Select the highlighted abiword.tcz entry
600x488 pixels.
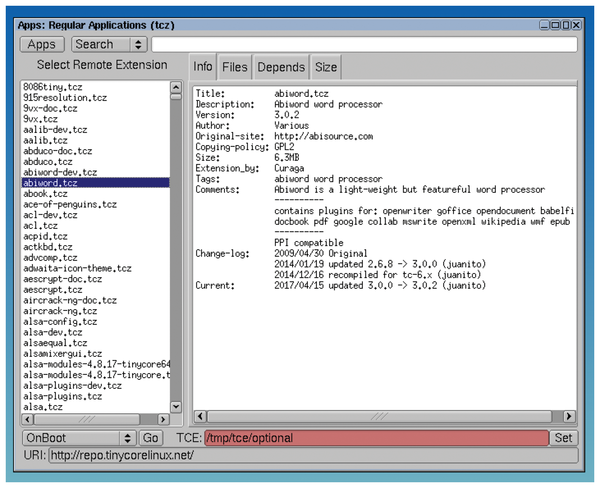[x=95, y=183]
